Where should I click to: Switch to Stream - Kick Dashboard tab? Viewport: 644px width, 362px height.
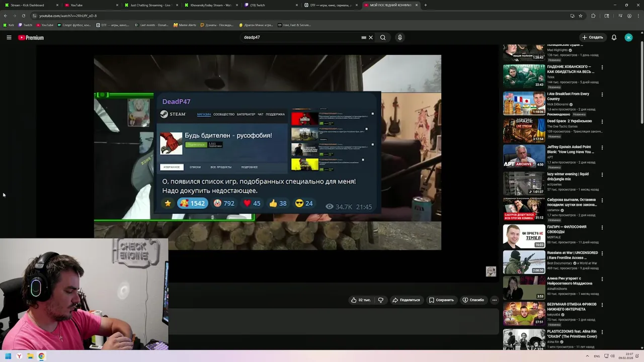tap(30, 5)
